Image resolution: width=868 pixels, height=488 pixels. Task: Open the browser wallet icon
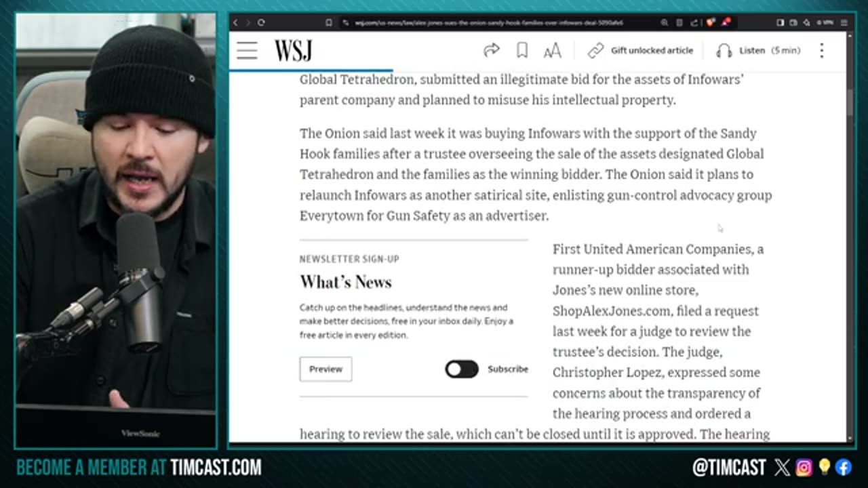pyautogui.click(x=793, y=22)
